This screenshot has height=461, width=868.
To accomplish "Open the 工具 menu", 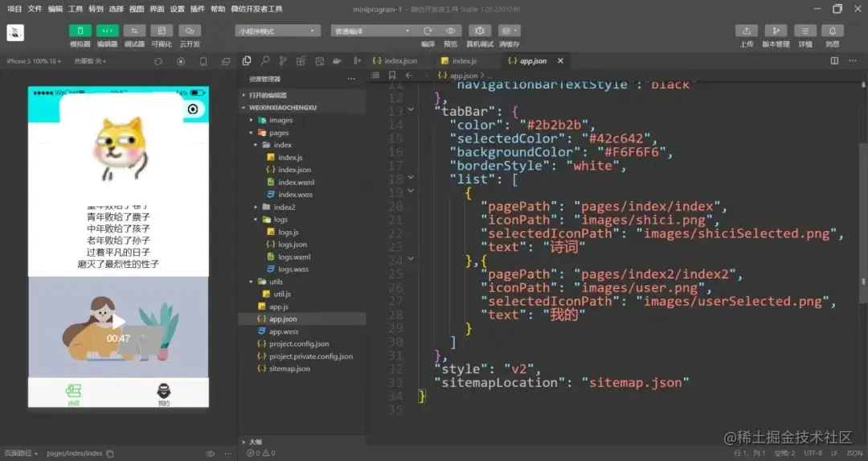I will tap(76, 9).
